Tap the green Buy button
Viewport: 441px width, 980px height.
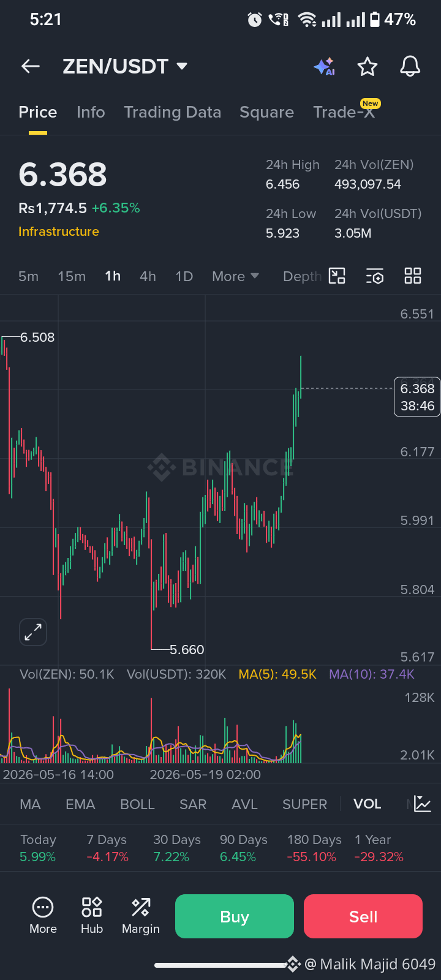tap(235, 916)
